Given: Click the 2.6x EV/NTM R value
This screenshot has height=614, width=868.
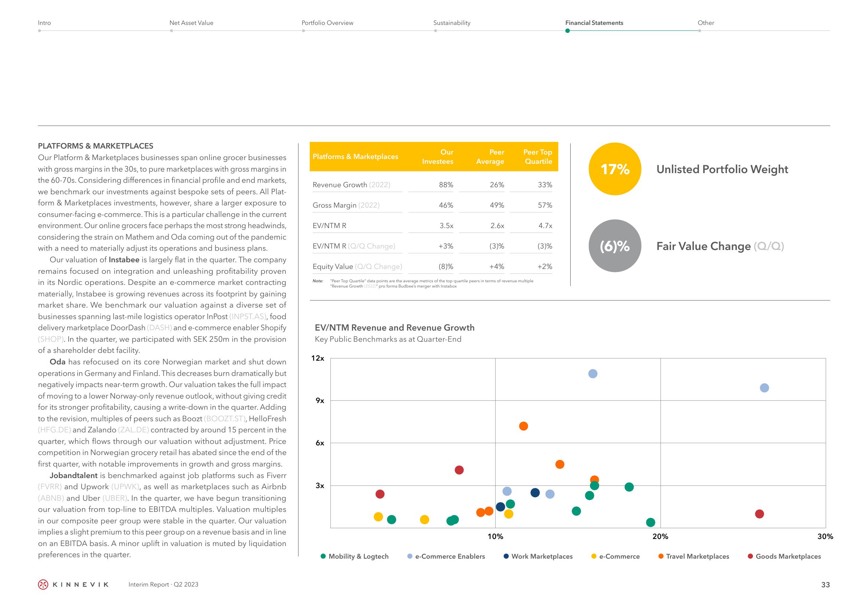Looking at the screenshot, I should click(x=497, y=225).
